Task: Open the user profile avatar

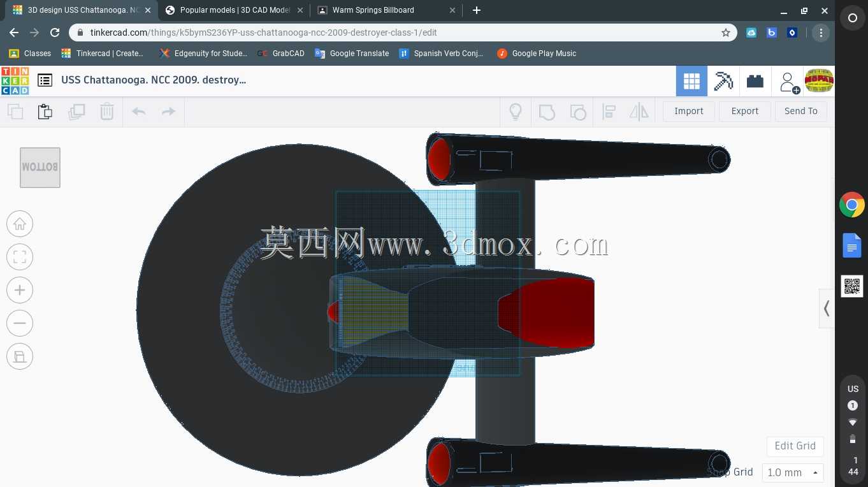Action: tap(820, 81)
